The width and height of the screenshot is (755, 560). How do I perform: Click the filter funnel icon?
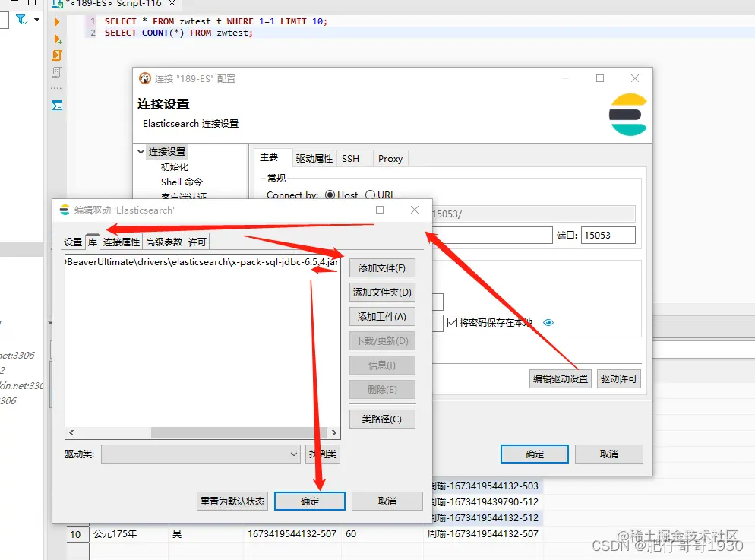coord(21,20)
